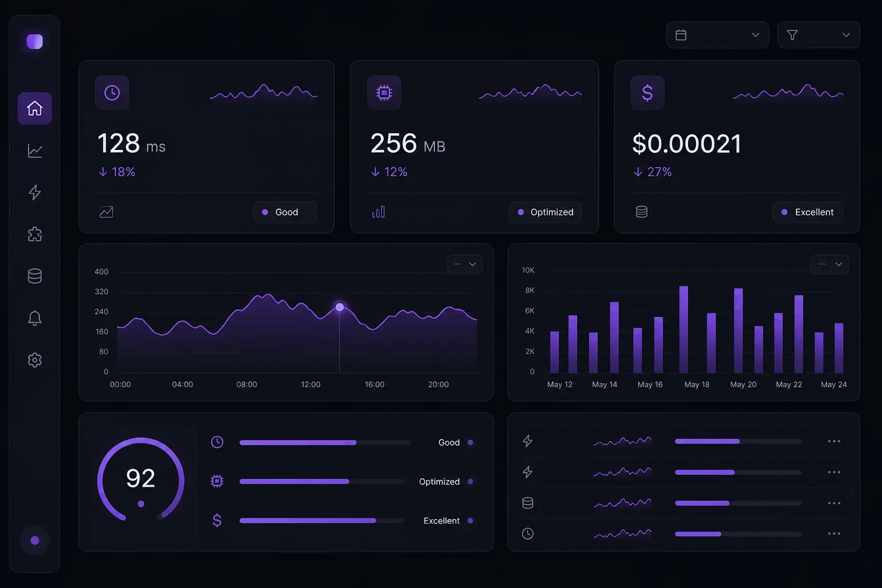The height and width of the screenshot is (588, 882).
Task: Click the sparkline on the $0.00021 card
Action: (788, 92)
